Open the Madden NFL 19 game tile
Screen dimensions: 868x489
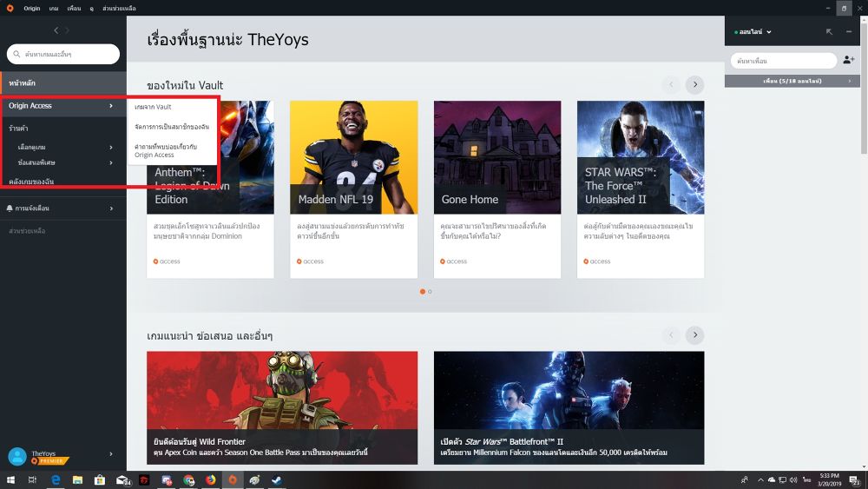pyautogui.click(x=353, y=157)
